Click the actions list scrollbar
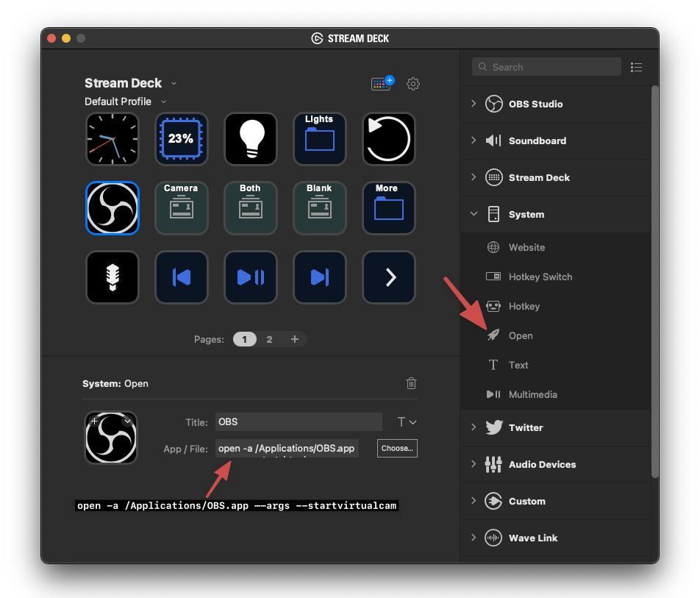 point(655,282)
